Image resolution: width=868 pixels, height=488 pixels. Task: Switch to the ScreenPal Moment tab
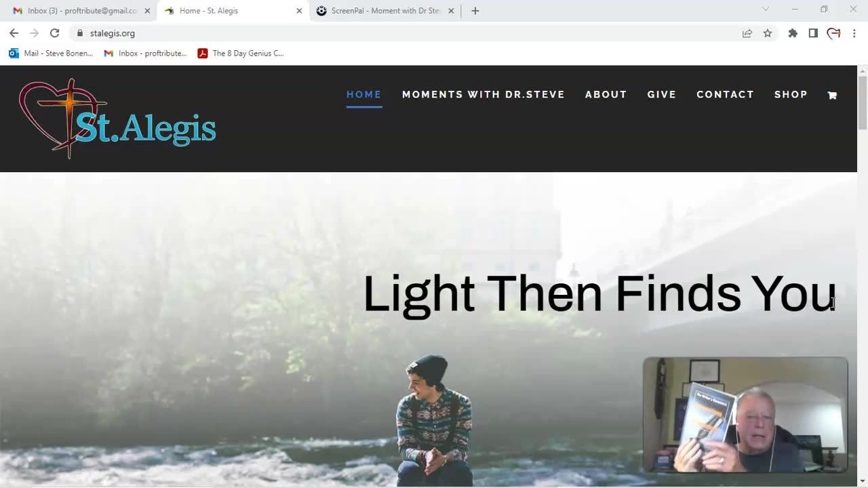click(x=378, y=11)
